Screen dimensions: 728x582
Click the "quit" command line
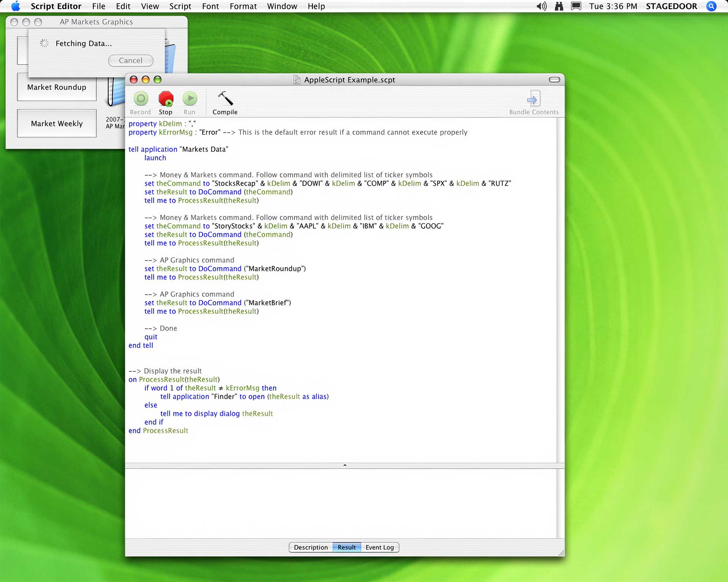coord(151,337)
